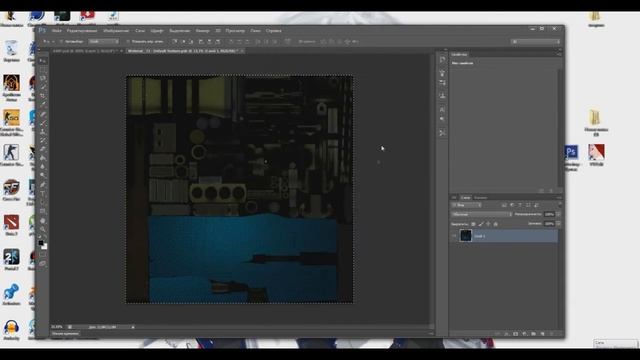The width and height of the screenshot is (640, 360).
Task: Select the Eraser tool
Action: (43, 149)
